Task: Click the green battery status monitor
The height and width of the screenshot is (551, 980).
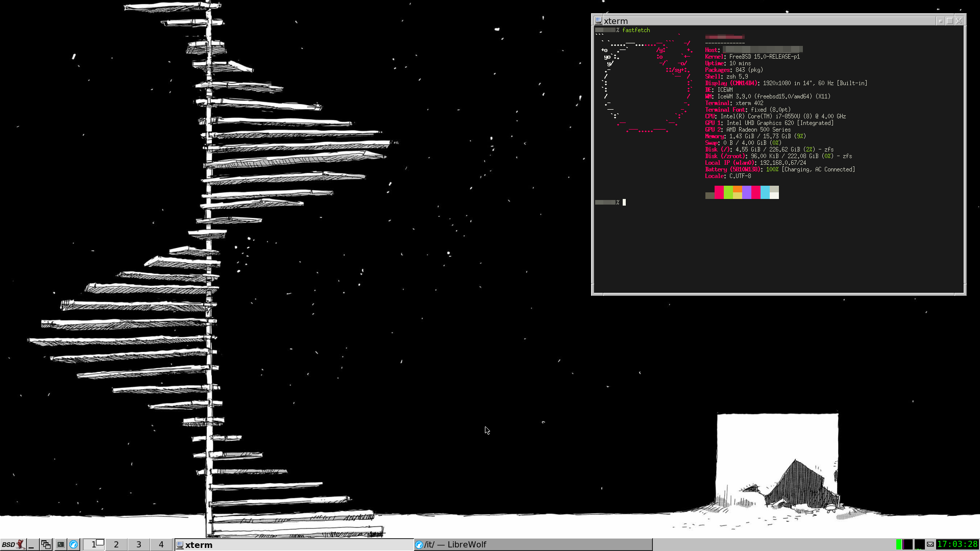Action: [898, 544]
